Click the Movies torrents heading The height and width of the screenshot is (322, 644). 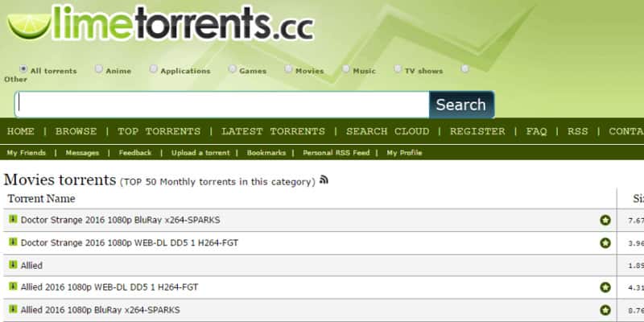[60, 180]
